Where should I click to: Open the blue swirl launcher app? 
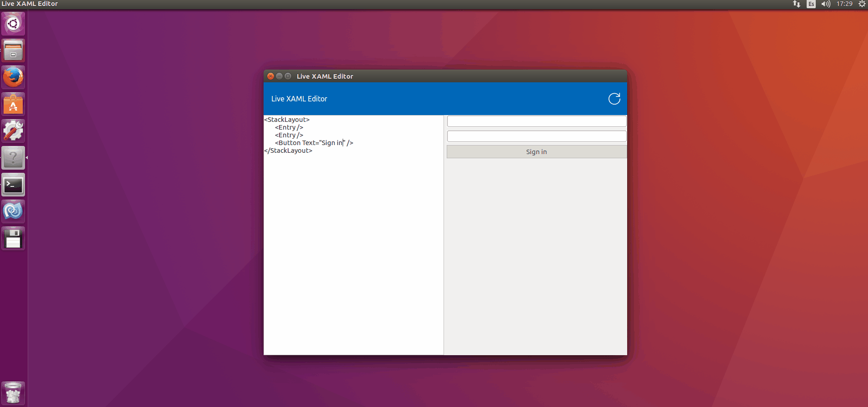(13, 211)
